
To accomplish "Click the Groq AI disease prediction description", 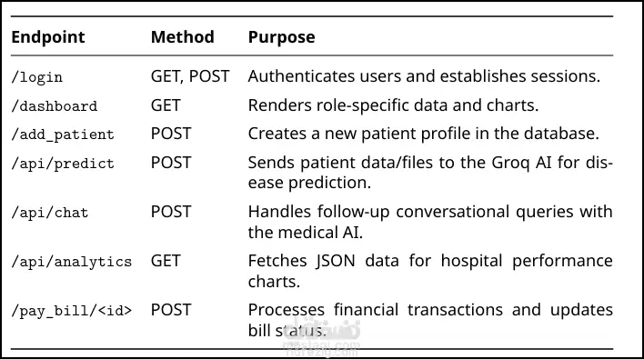I will tap(430, 173).
